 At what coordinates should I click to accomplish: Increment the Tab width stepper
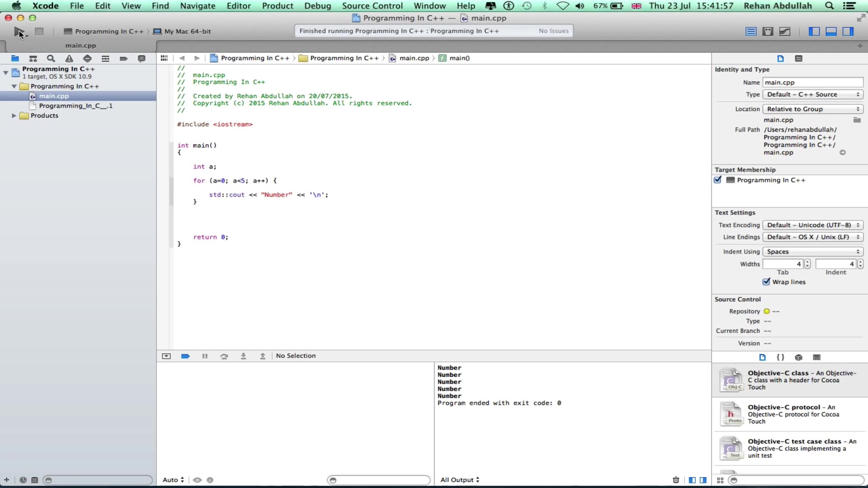click(808, 262)
